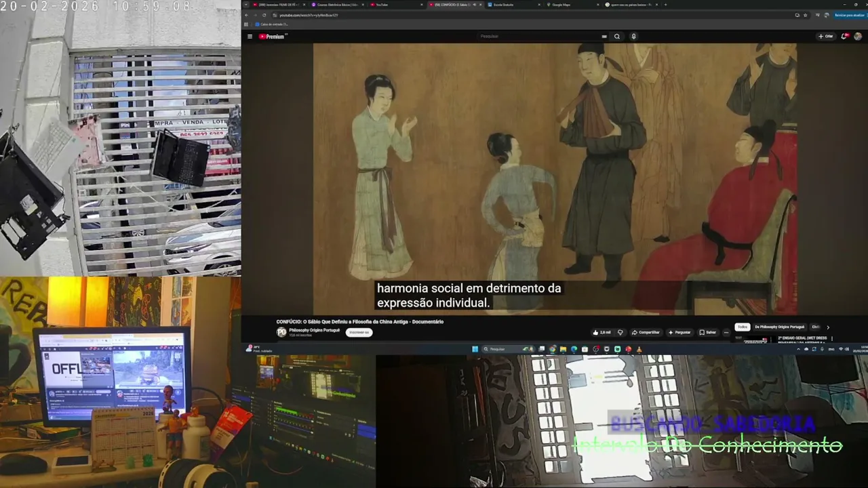This screenshot has height=488, width=868.
Task: Switch to the plain YouTube tab
Action: point(397,5)
